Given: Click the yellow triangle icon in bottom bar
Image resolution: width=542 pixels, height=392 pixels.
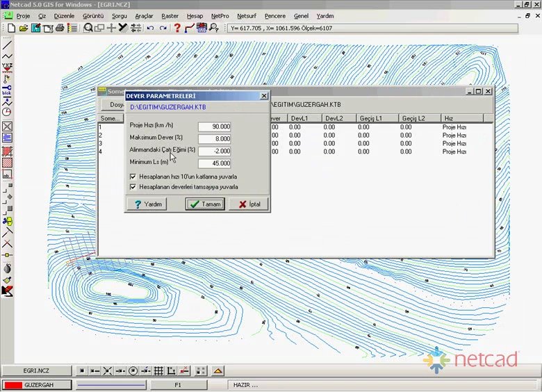Looking at the screenshot, I should point(217,371).
